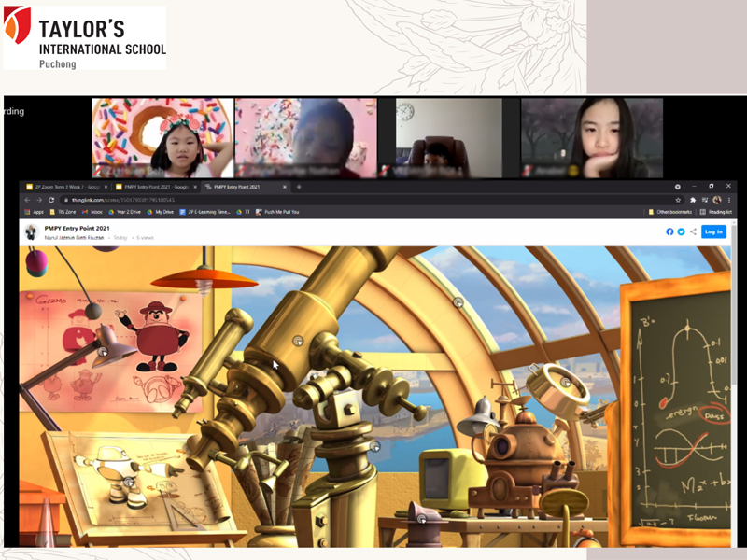This screenshot has width=747, height=560.
Task: Open the TT bookmark
Action: tap(243, 212)
